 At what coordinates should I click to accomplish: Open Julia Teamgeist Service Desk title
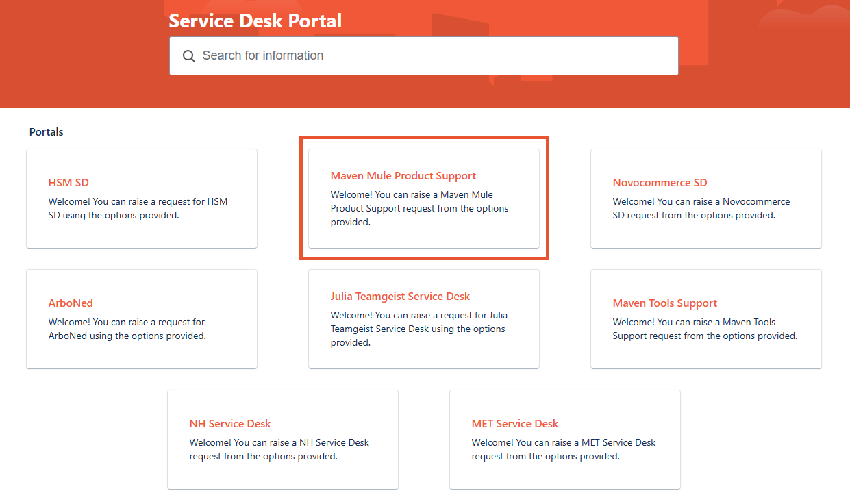(400, 297)
